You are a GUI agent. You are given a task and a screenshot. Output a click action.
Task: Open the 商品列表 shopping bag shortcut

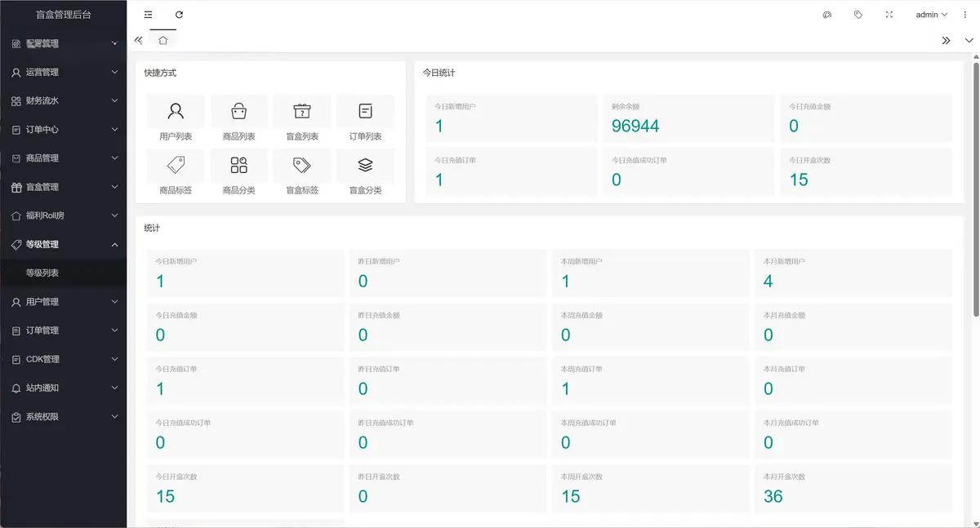[238, 111]
